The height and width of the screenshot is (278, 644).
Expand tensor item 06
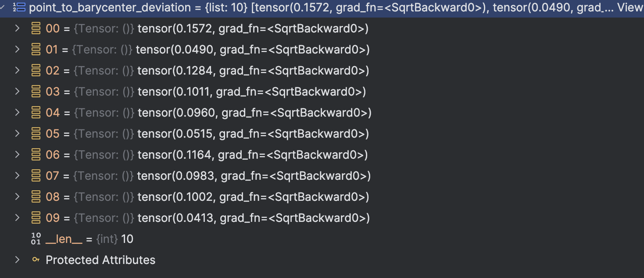point(18,154)
